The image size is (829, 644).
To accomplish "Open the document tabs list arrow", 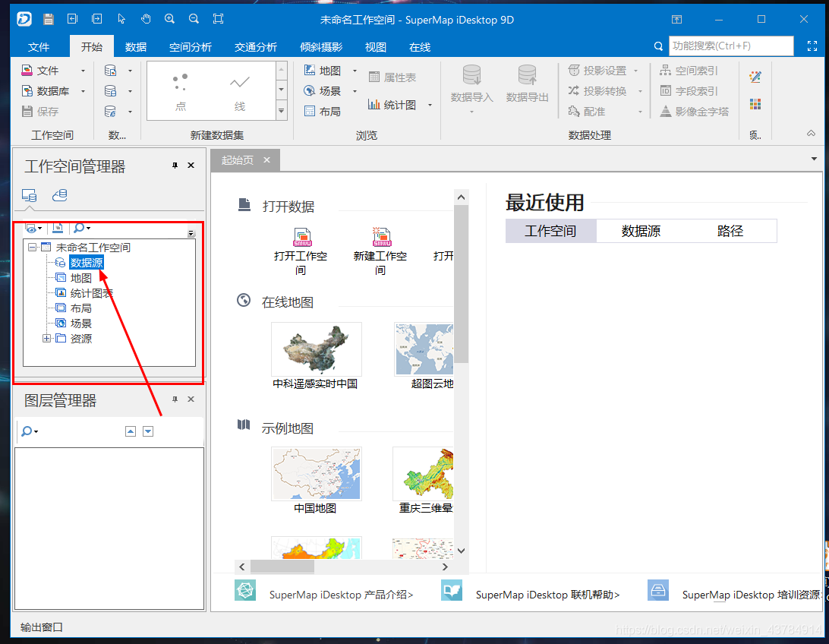I will (814, 159).
